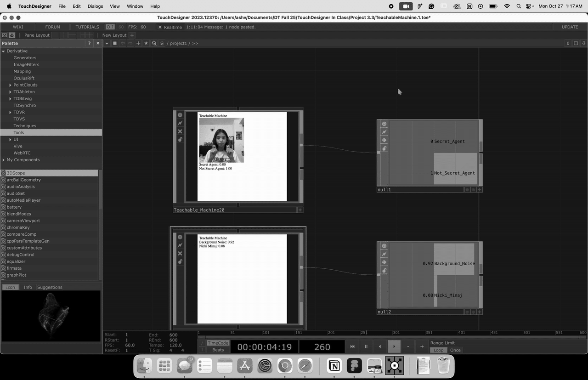
Task: Click project1 in the network path
Action: tap(178, 43)
